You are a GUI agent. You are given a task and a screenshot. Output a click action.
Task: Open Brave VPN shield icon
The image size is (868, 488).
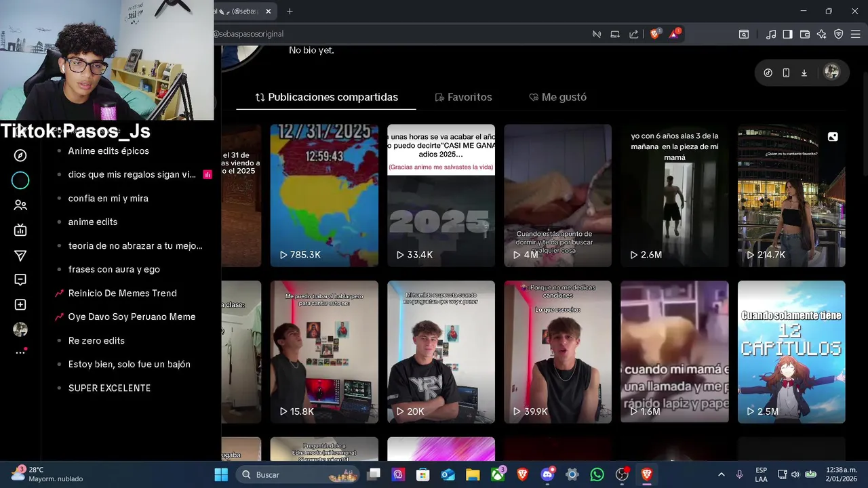point(839,34)
